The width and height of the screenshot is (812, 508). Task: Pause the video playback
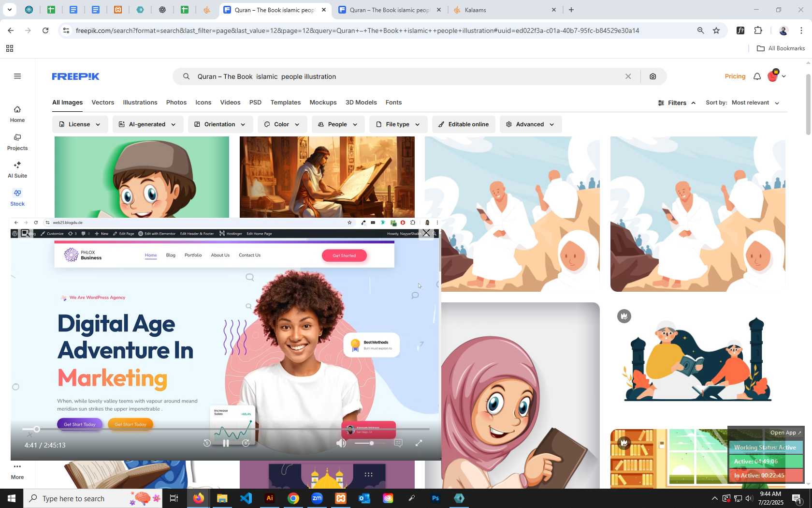[226, 443]
